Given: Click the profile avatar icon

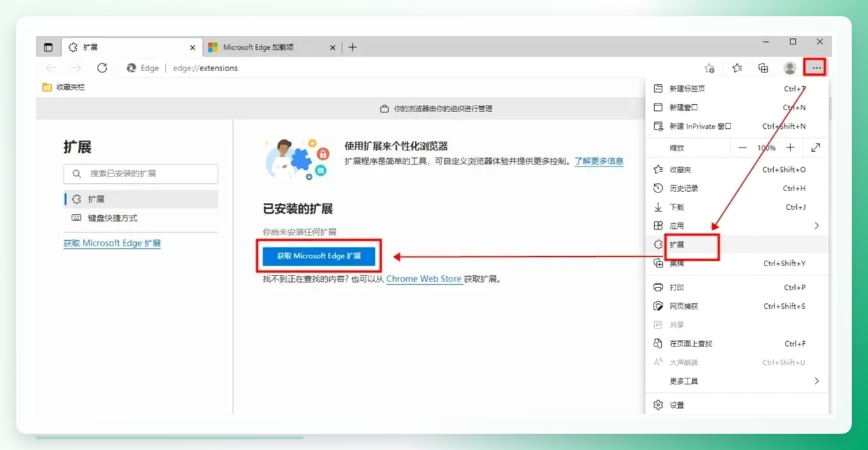Looking at the screenshot, I should pos(790,68).
